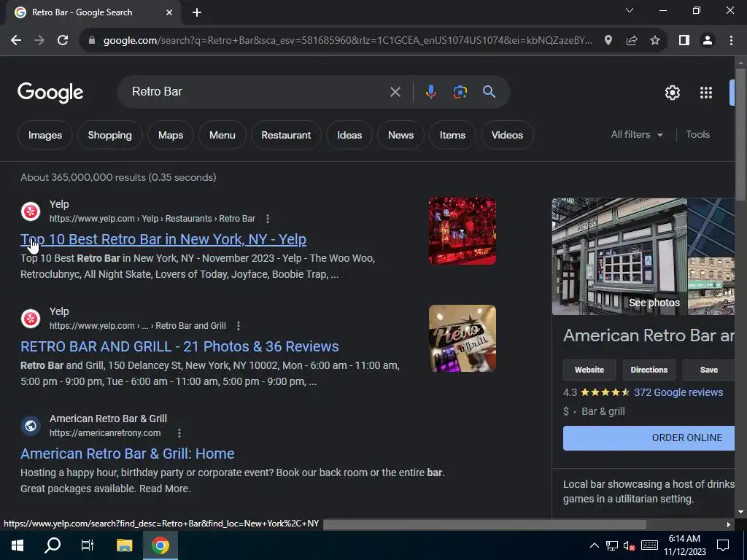Click the browser forward arrow
This screenshot has height=560, width=747.
(39, 41)
